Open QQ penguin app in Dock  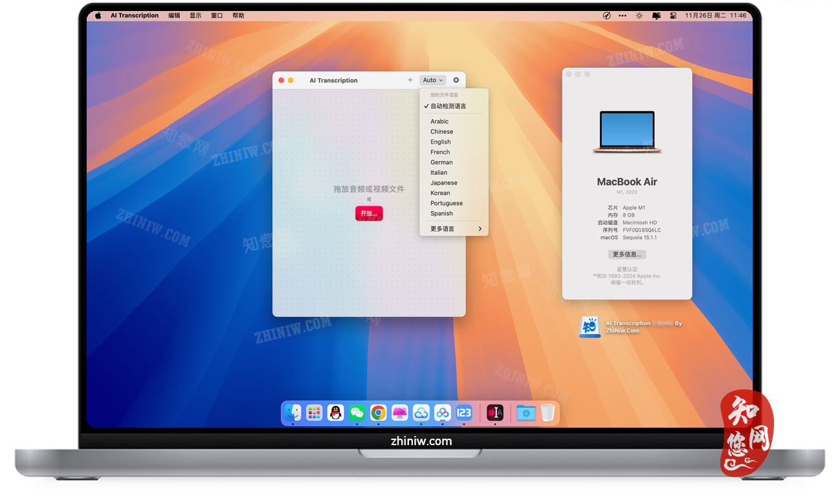pyautogui.click(x=335, y=413)
